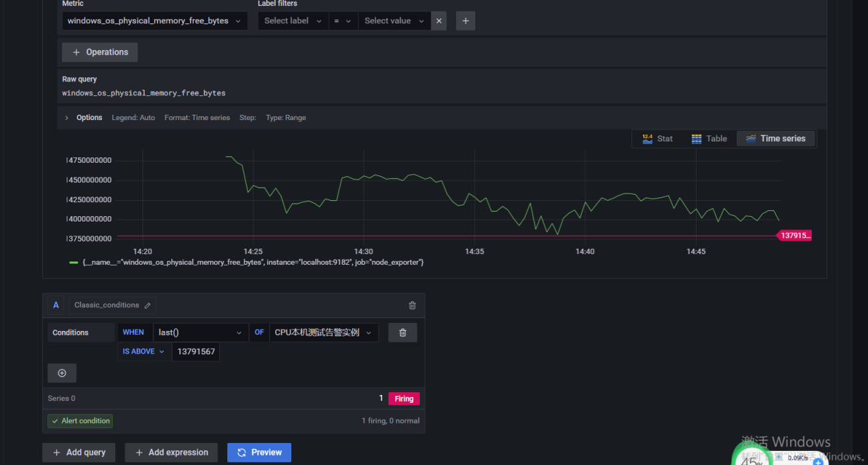
Task: Click the 14:45 time axis label
Action: pos(696,252)
